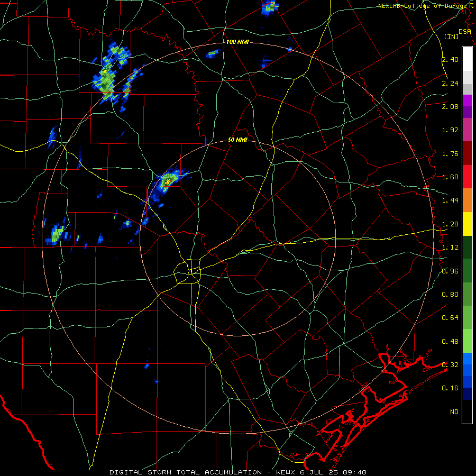Click the yellow highway loop around the radar site

tap(187, 271)
